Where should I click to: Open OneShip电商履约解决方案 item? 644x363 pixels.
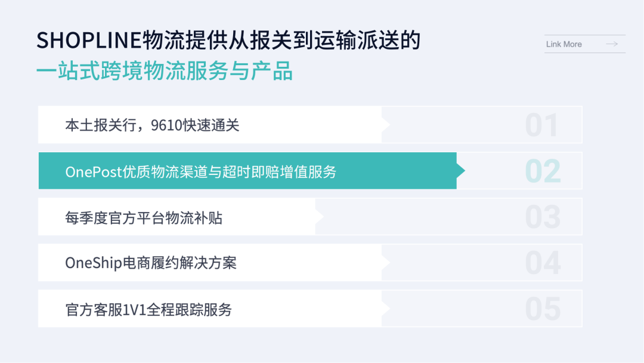point(151,263)
